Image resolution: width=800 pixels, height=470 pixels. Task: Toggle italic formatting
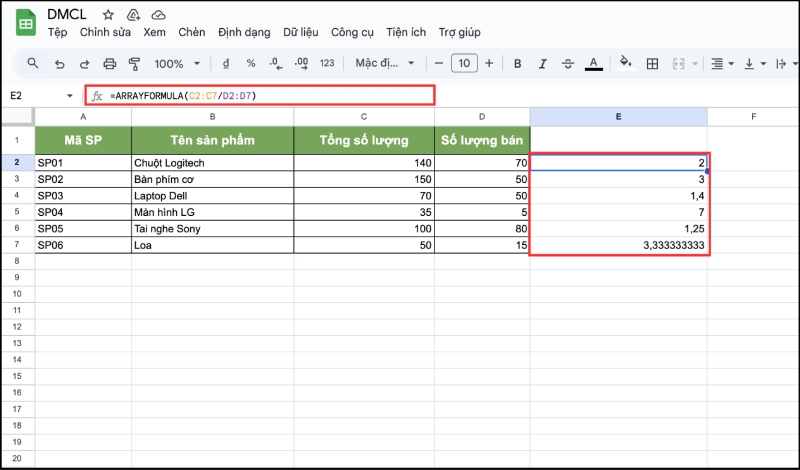543,64
